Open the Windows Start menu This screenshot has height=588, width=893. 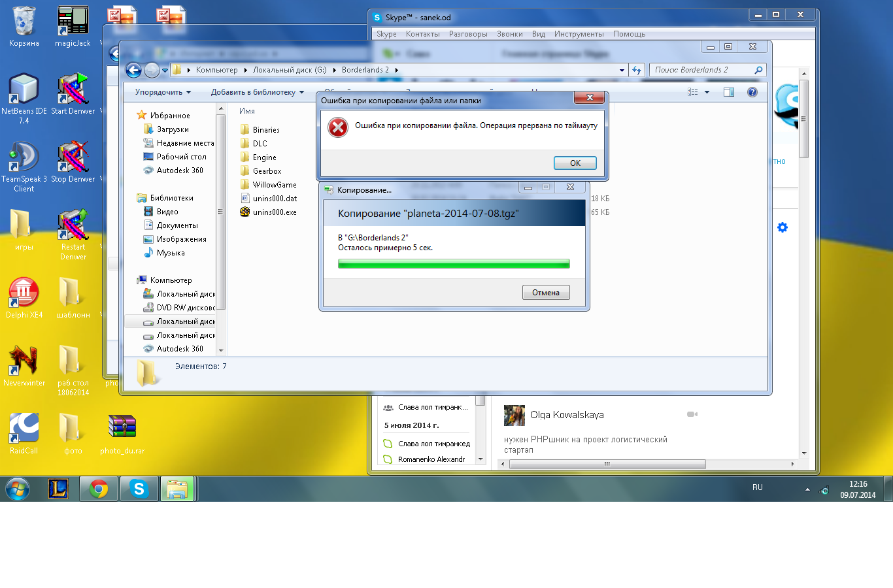pyautogui.click(x=18, y=489)
